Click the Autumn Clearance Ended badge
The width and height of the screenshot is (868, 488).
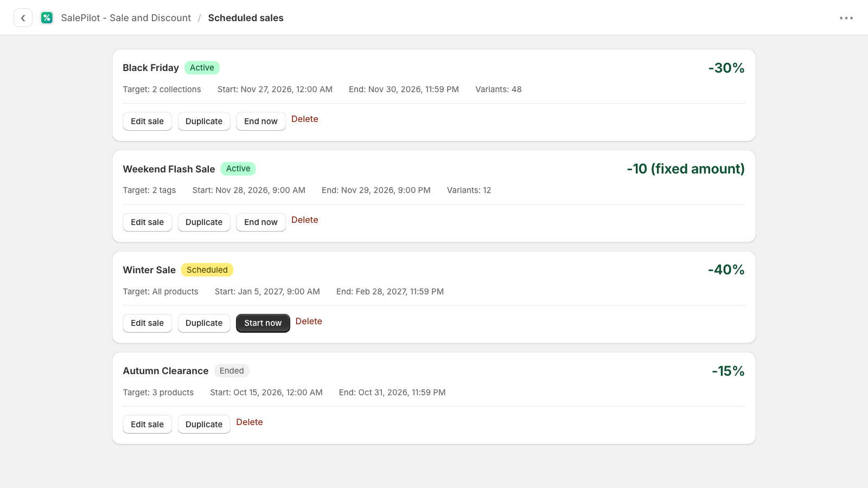tap(232, 371)
